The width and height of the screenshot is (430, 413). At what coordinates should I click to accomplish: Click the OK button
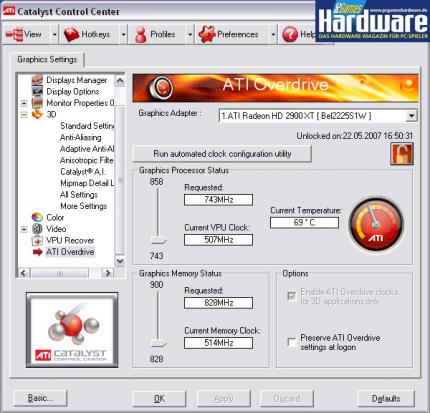coord(159,398)
